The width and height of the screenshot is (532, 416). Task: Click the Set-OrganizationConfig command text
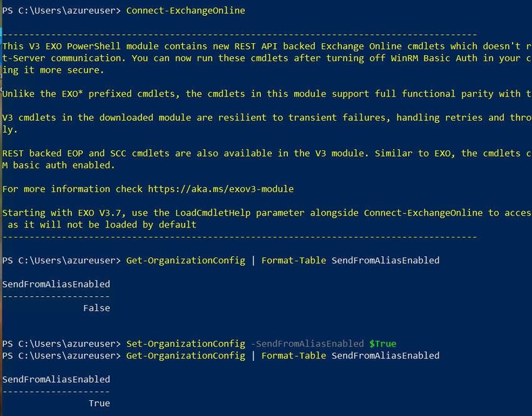(185, 344)
